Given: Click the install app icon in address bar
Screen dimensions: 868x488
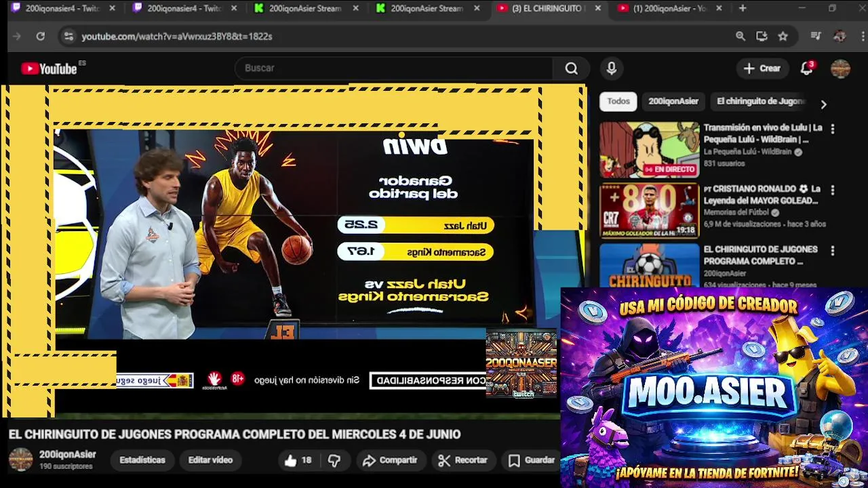Looking at the screenshot, I should coord(762,37).
